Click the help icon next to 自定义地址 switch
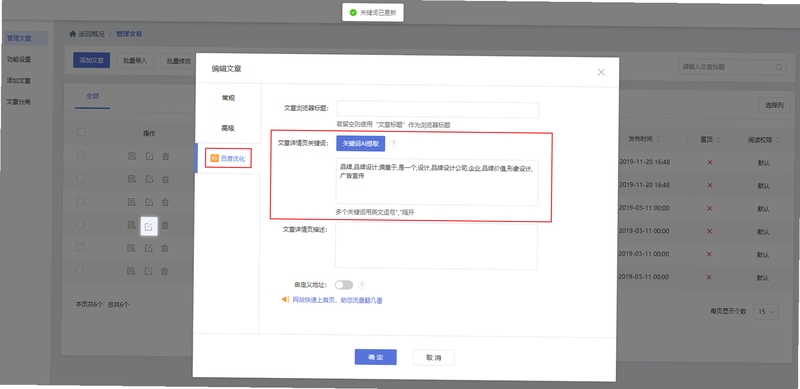 click(362, 285)
